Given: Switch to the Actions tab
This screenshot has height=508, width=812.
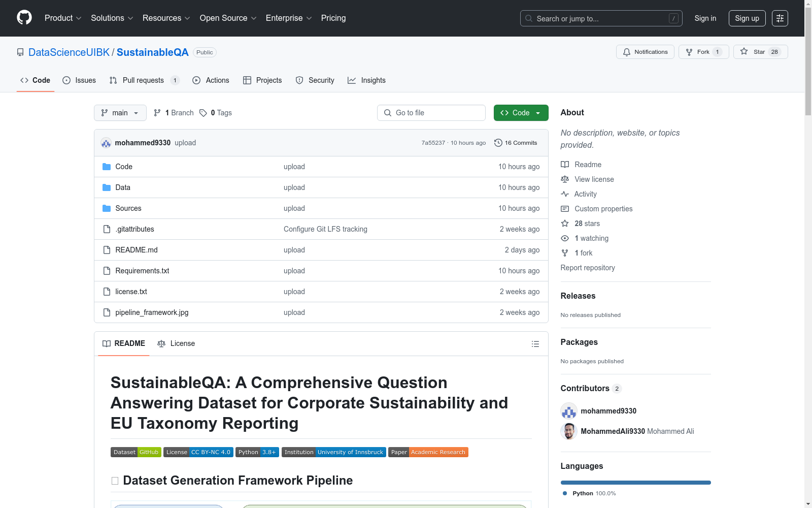Looking at the screenshot, I should [211, 80].
